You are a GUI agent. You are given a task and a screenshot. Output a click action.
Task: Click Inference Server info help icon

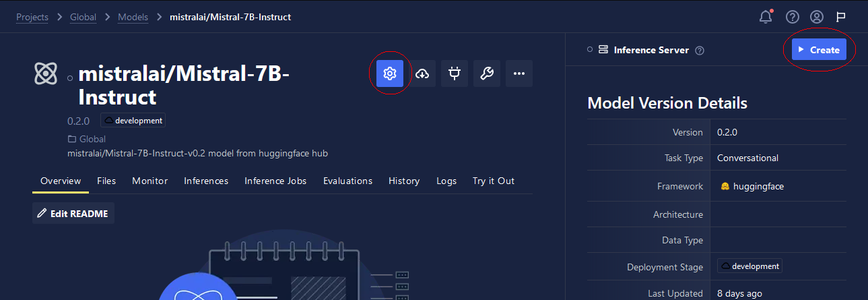point(700,50)
